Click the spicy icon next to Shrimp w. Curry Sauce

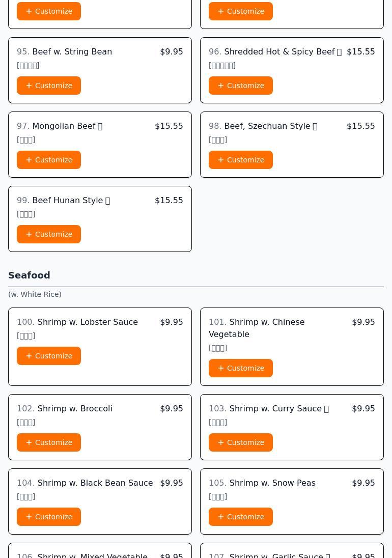(326, 409)
